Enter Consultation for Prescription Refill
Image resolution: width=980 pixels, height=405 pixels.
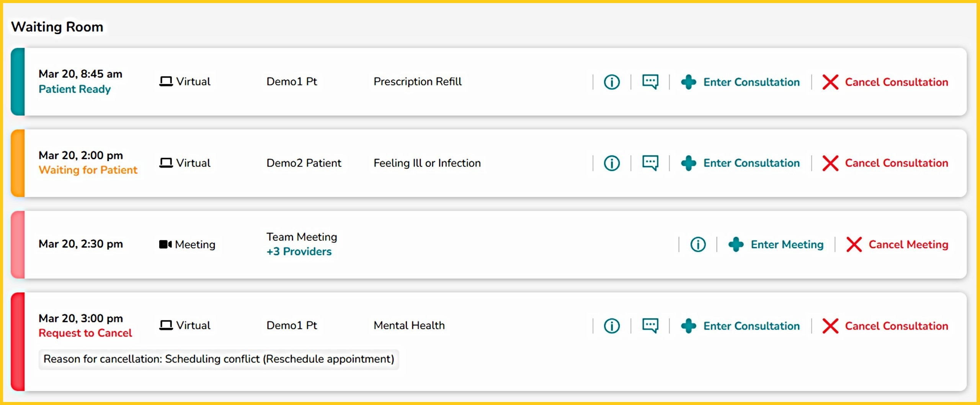click(751, 82)
